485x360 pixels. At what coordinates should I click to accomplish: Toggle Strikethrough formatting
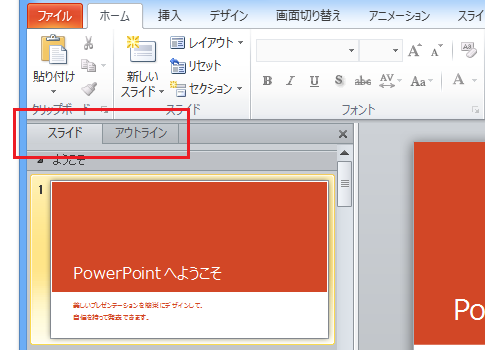(x=363, y=81)
